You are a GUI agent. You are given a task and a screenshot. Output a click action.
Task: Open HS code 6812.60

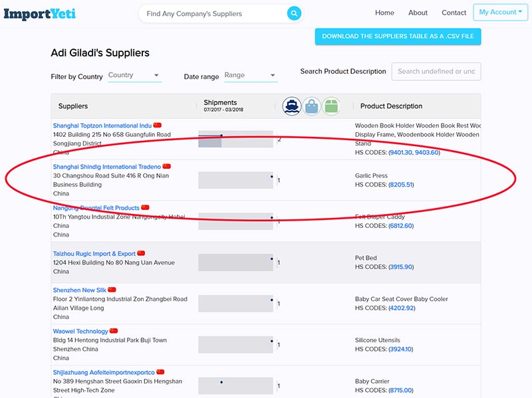point(401,226)
